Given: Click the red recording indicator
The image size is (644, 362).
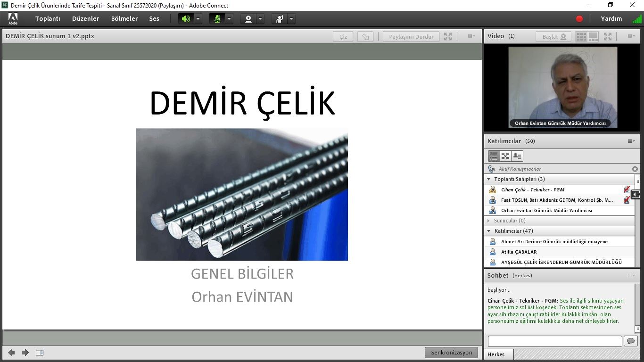Looking at the screenshot, I should [579, 19].
